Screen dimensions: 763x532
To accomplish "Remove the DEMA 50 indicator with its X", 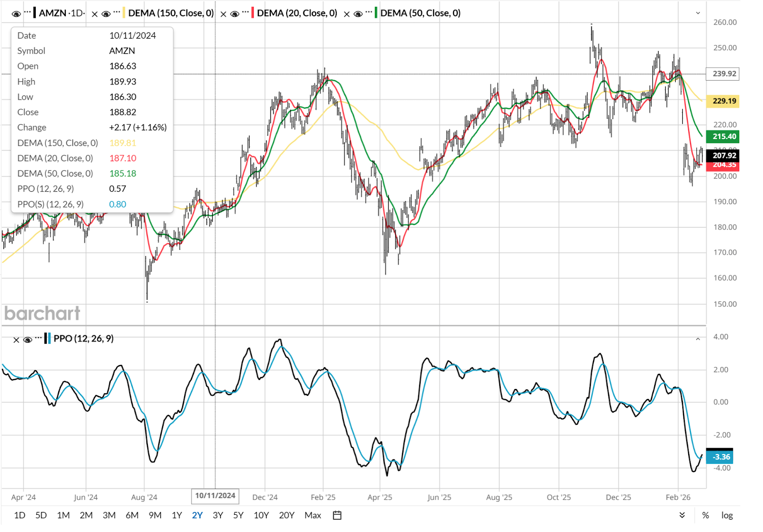I will 347,14.
